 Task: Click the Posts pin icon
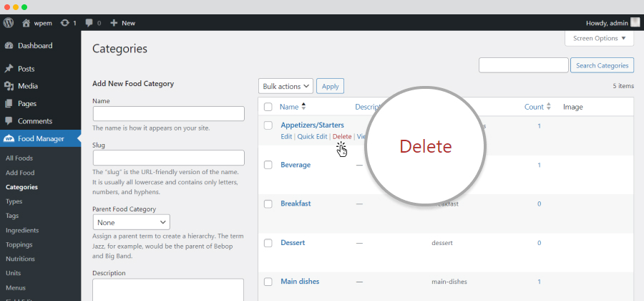pyautogui.click(x=9, y=69)
